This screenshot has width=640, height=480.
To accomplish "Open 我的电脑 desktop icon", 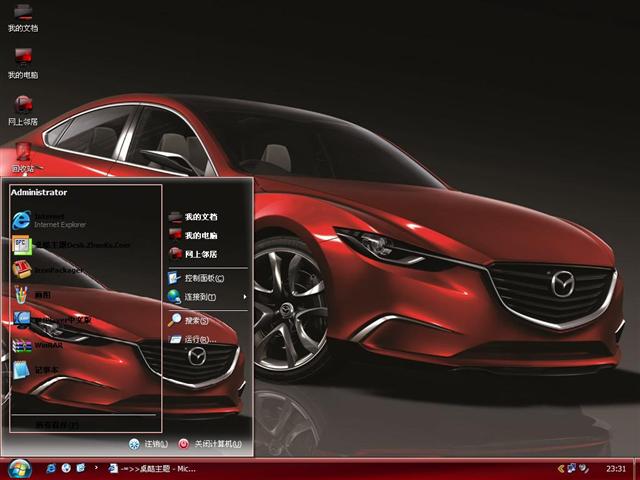I will [22, 62].
